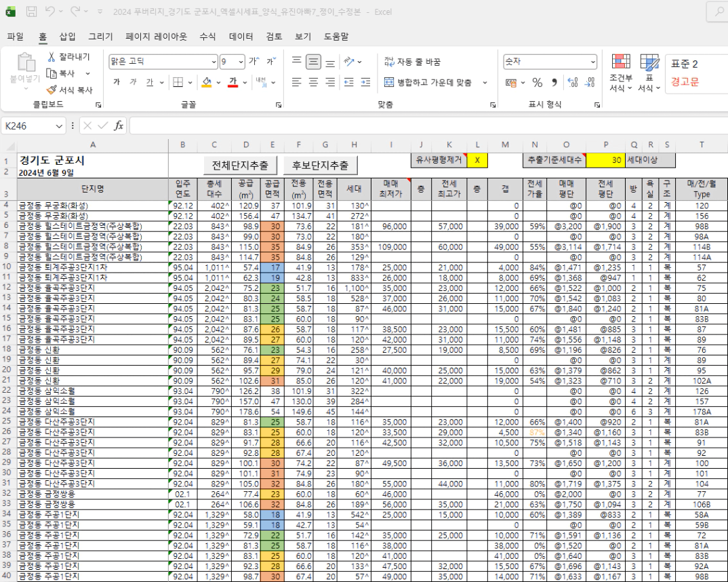Image resolution: width=728 pixels, height=582 pixels.
Task: Select the yellow cell containing 30
Action: pos(605,160)
